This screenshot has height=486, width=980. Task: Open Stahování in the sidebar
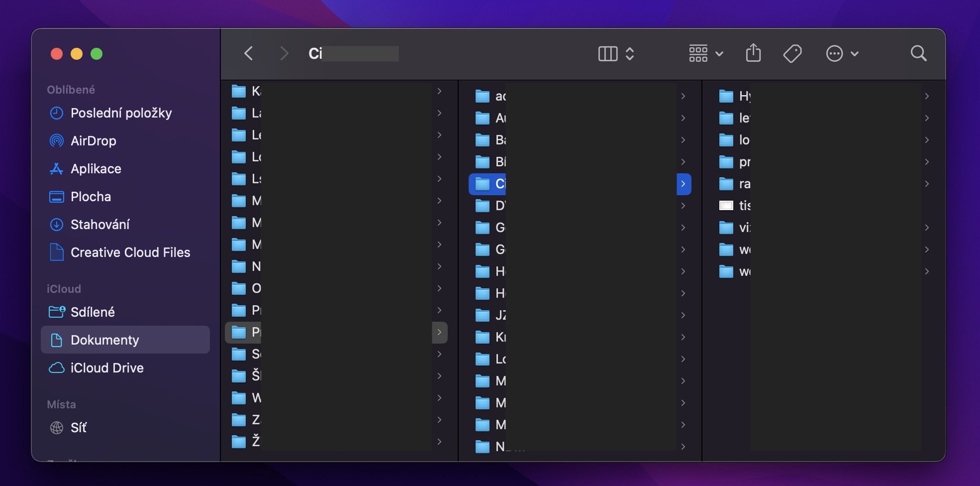click(x=125, y=225)
